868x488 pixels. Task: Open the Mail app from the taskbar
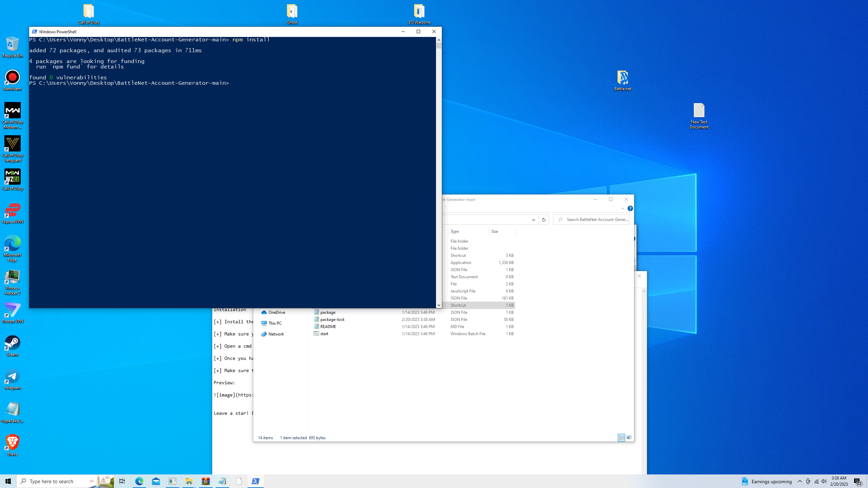pos(156,481)
